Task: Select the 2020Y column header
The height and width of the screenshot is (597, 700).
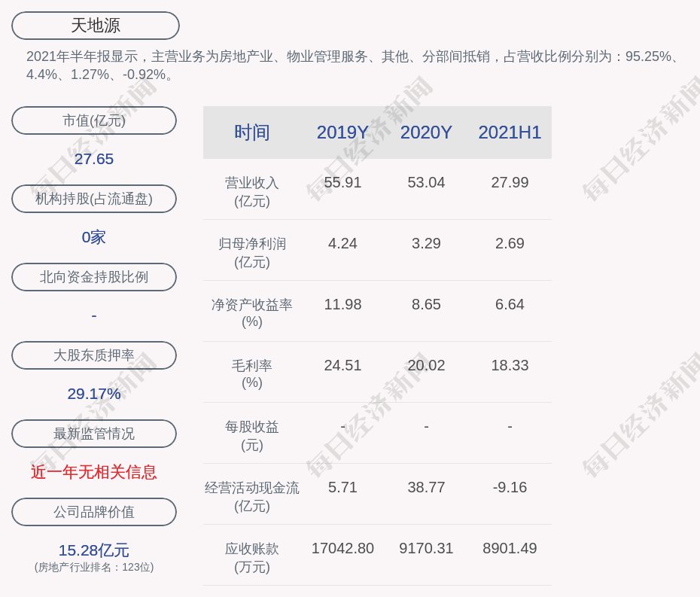Action: point(426,132)
